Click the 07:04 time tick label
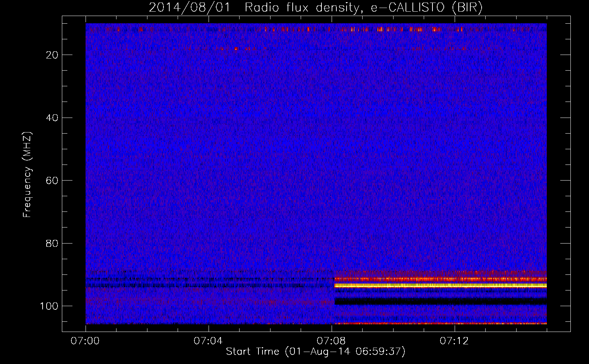Screen dimensions: 589x364 [x=208, y=341]
